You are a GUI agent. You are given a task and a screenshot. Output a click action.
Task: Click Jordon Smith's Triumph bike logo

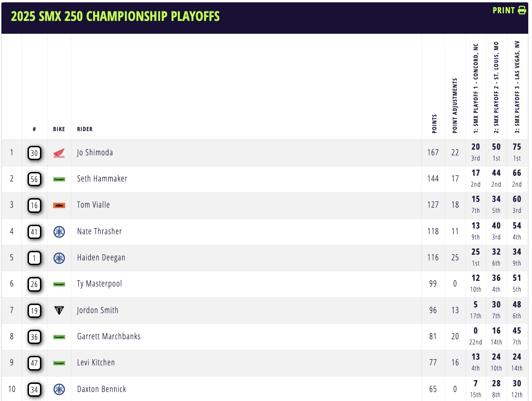pyautogui.click(x=59, y=311)
